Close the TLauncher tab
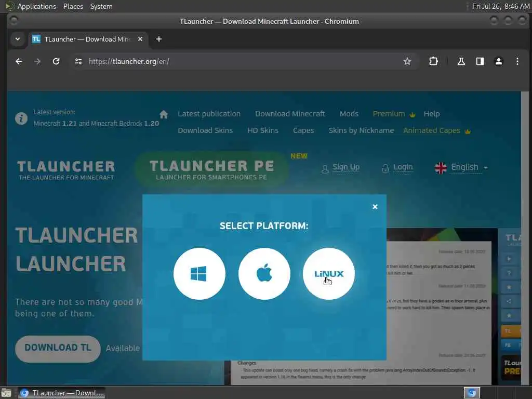The height and width of the screenshot is (399, 532). point(140,39)
